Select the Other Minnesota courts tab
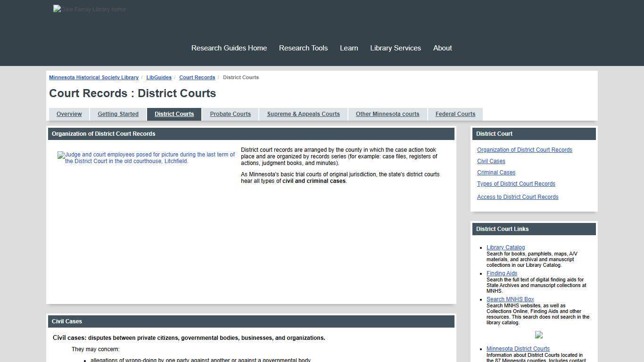 pos(387,114)
